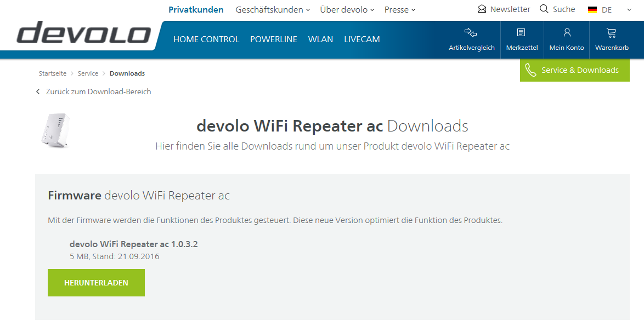Click the Newsletter envelope icon
Viewport: 644px width, 326px height.
click(x=482, y=9)
